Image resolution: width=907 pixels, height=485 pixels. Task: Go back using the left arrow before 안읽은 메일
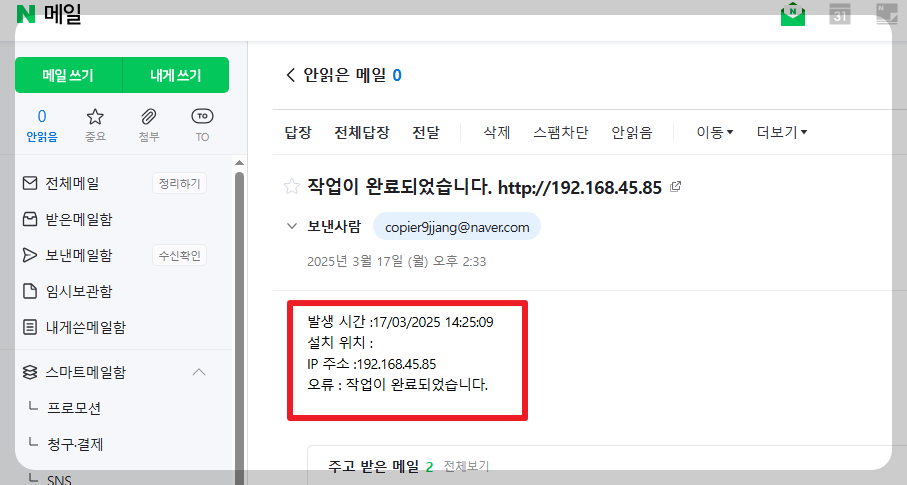[x=290, y=75]
